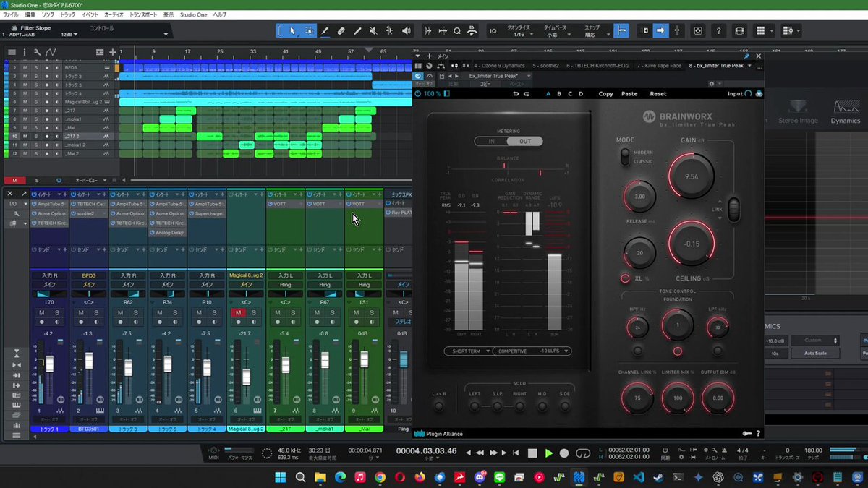Open the Studio One menu

(x=193, y=14)
